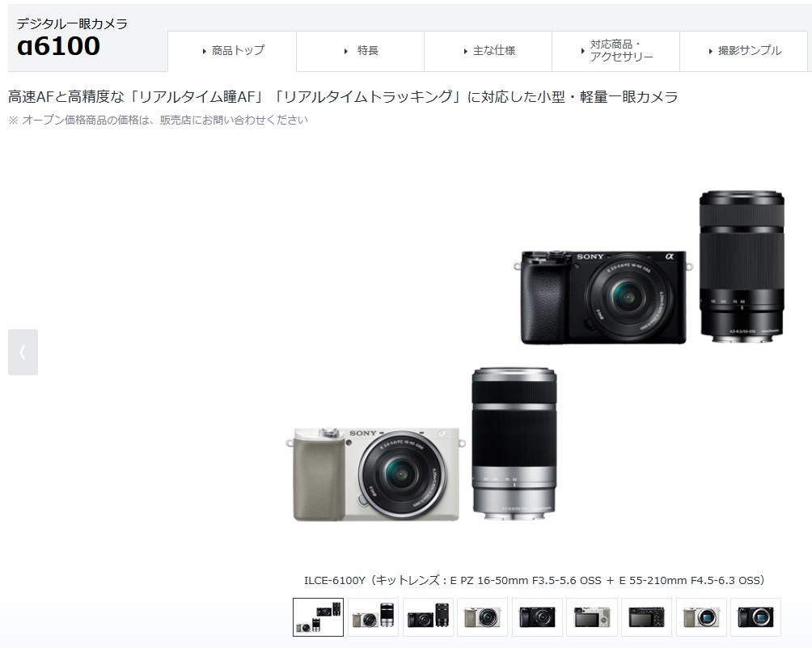Select the black camera body without lens thumbnail
812x648 pixels.
755,617
